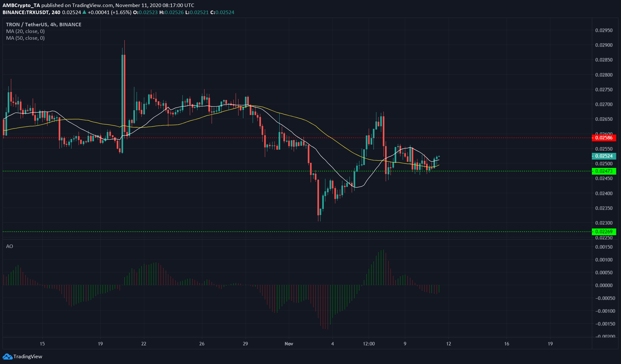The image size is (621, 364).
Task: Click the green 0.02473 support label
Action: (x=604, y=171)
